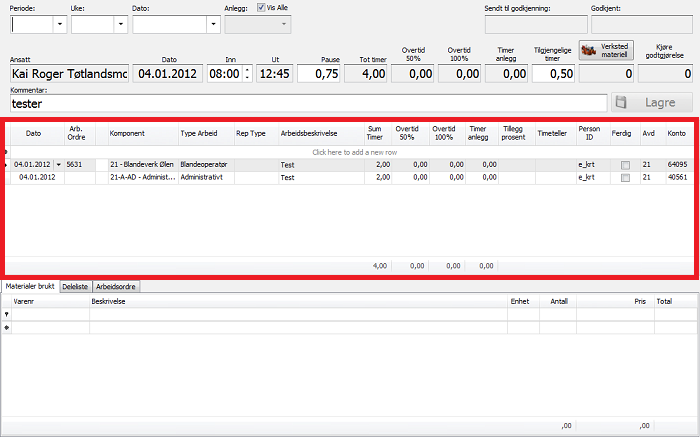Select the Materialer brukt tab
The width and height of the screenshot is (700, 437).
pyautogui.click(x=29, y=287)
